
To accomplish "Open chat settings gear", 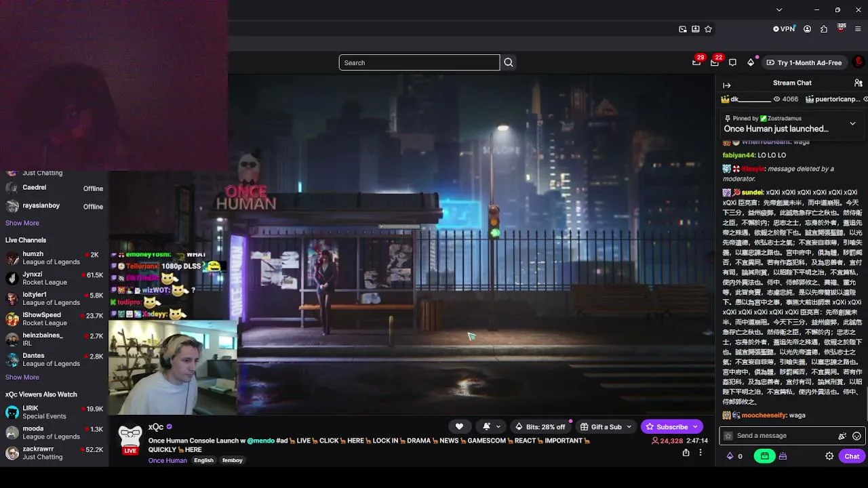I will [x=829, y=456].
